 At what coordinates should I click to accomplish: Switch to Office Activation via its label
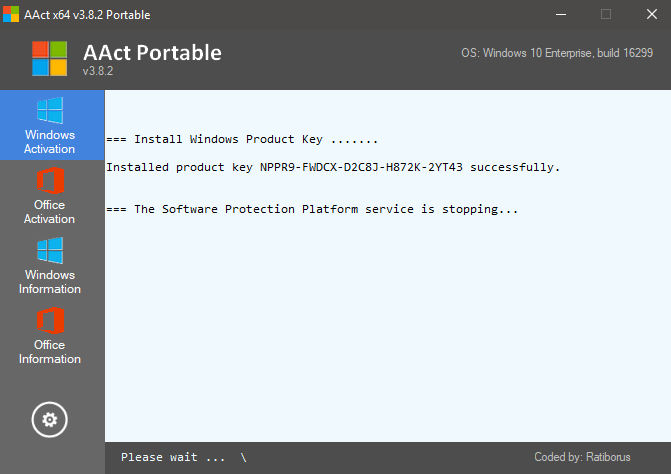pos(50,212)
